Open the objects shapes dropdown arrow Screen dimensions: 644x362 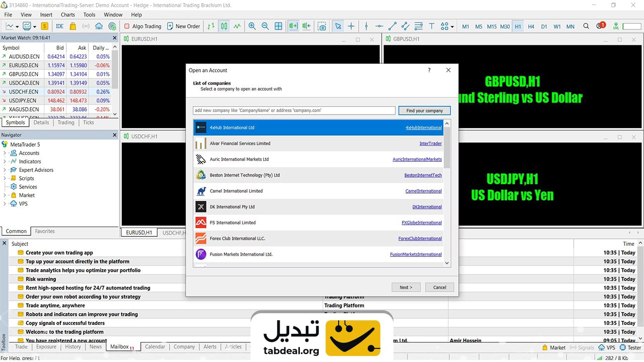[x=452, y=27]
